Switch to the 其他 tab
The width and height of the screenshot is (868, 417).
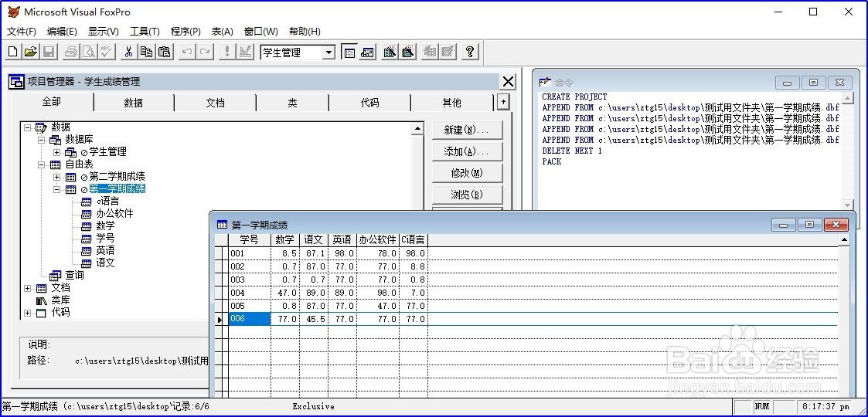click(x=451, y=103)
